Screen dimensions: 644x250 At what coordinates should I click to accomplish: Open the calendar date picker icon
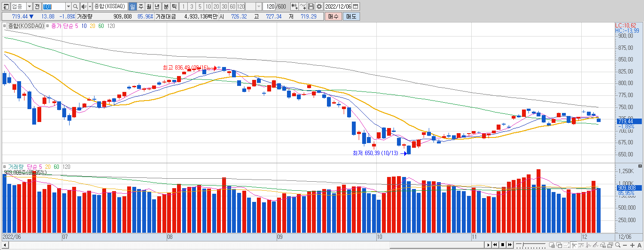pos(356,6)
